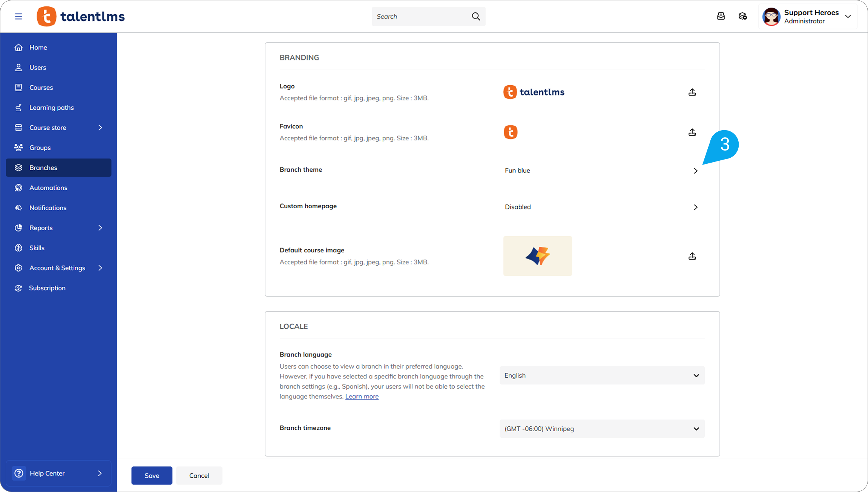Go to Automations in sidebar
This screenshot has width=868, height=492.
point(48,188)
